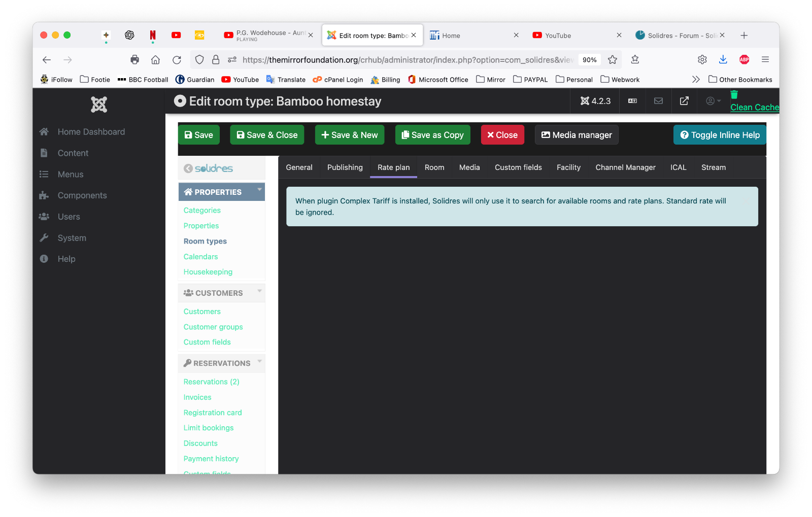The height and width of the screenshot is (517, 812).
Task: Collapse the RESERVATIONS section
Action: click(259, 361)
